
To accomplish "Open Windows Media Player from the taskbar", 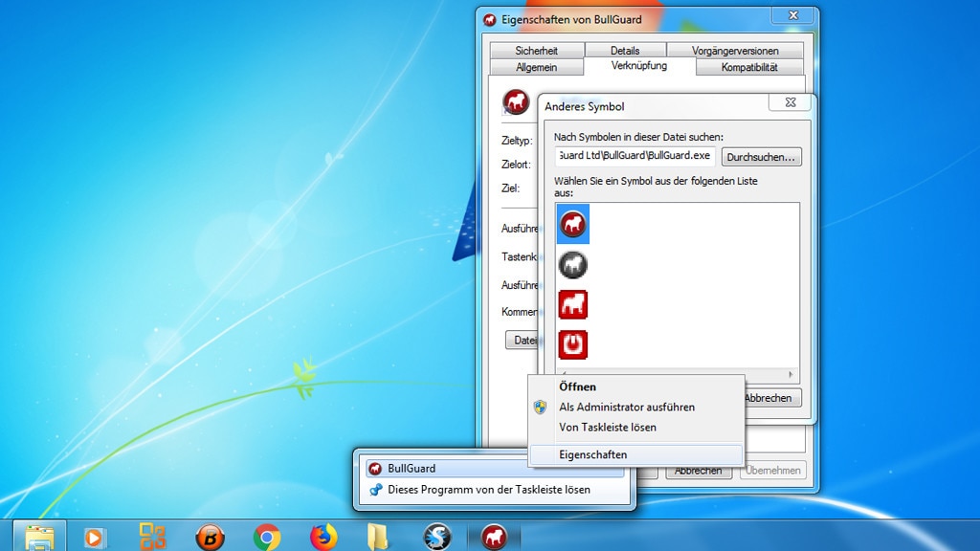I will coord(95,538).
